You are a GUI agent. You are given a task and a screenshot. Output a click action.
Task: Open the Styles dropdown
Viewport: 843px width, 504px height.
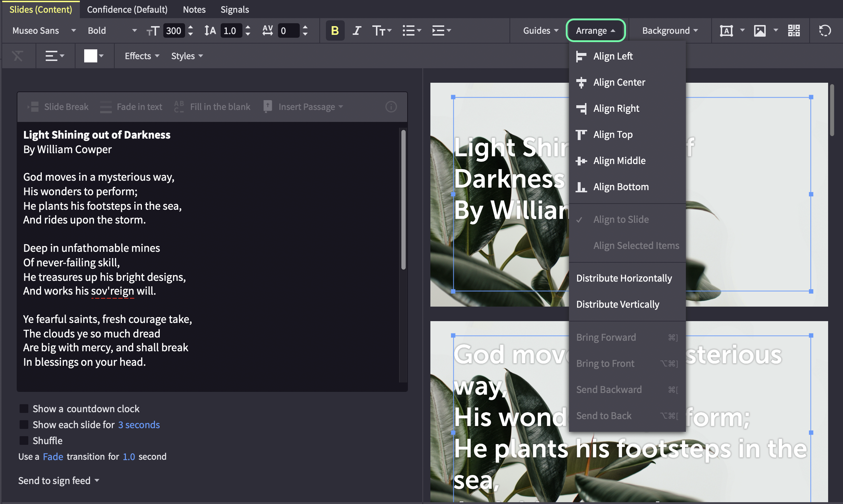pyautogui.click(x=187, y=56)
